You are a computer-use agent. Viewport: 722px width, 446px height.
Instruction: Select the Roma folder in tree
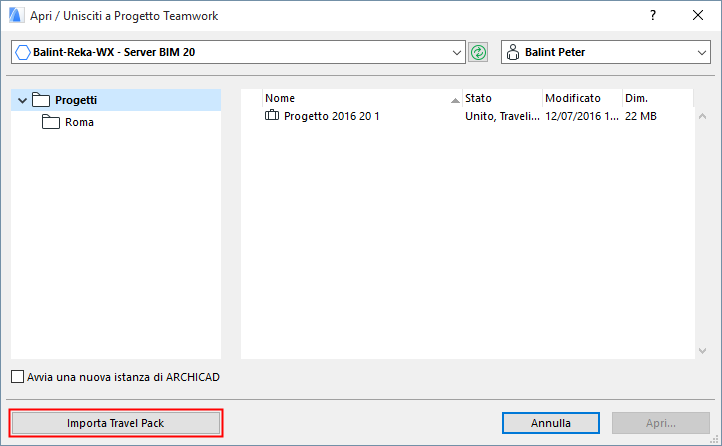click(80, 122)
